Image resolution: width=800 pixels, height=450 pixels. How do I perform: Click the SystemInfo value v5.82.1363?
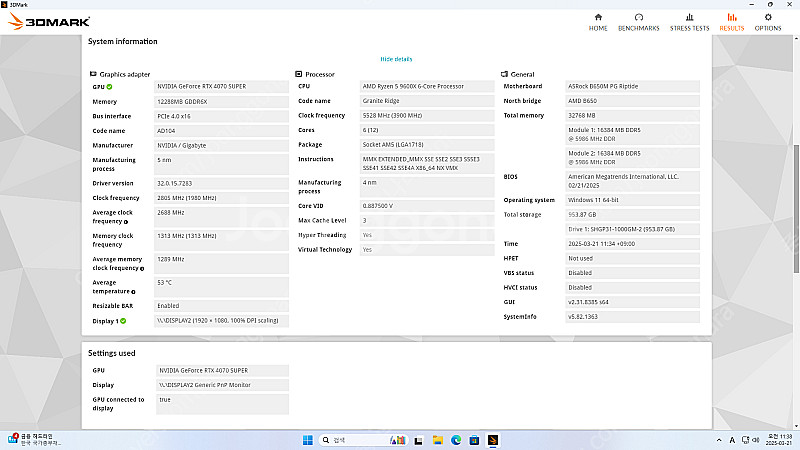[x=633, y=316]
